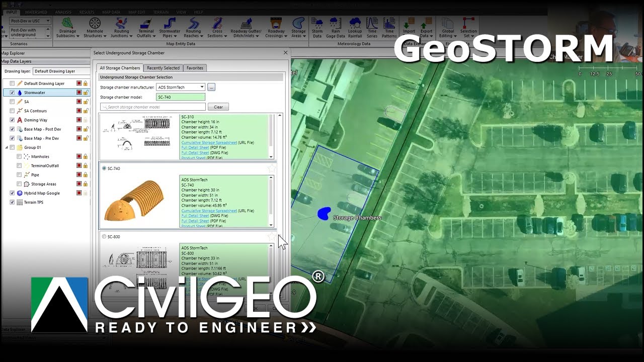
Task: Open the Drawing layer dropdown
Action: pos(61,71)
